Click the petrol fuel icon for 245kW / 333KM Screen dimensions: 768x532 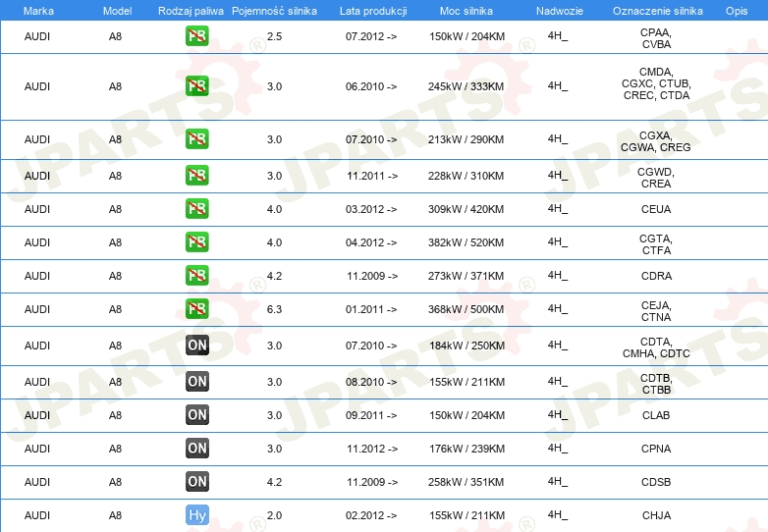196,86
